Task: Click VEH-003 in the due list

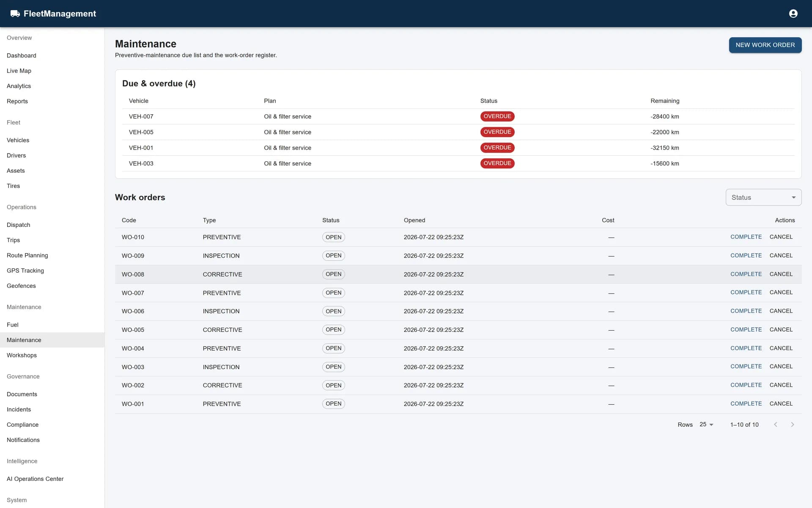Action: (141, 163)
